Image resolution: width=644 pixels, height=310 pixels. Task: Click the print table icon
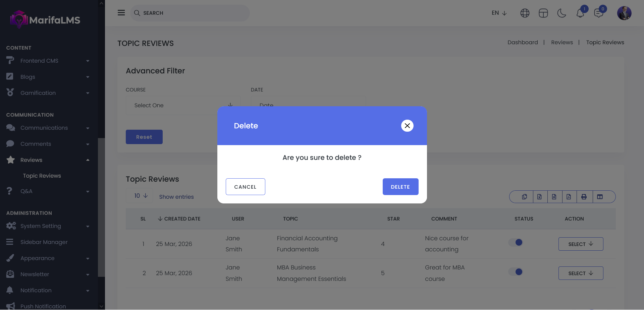[584, 197]
